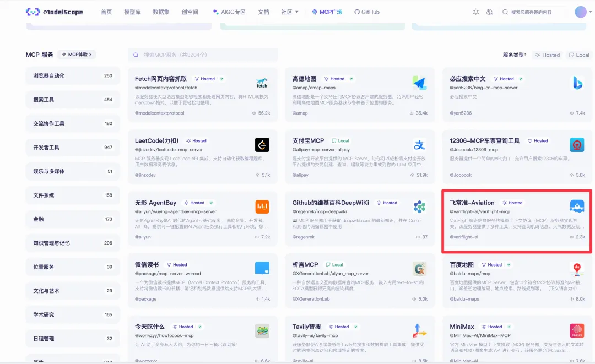
Task: Open the 必应搜索中文 service title
Action: tap(468, 79)
